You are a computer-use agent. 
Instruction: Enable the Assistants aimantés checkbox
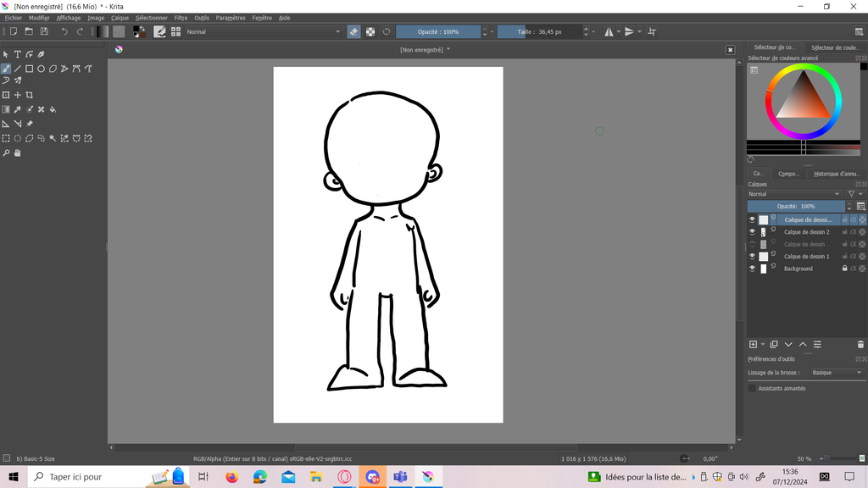tap(752, 388)
